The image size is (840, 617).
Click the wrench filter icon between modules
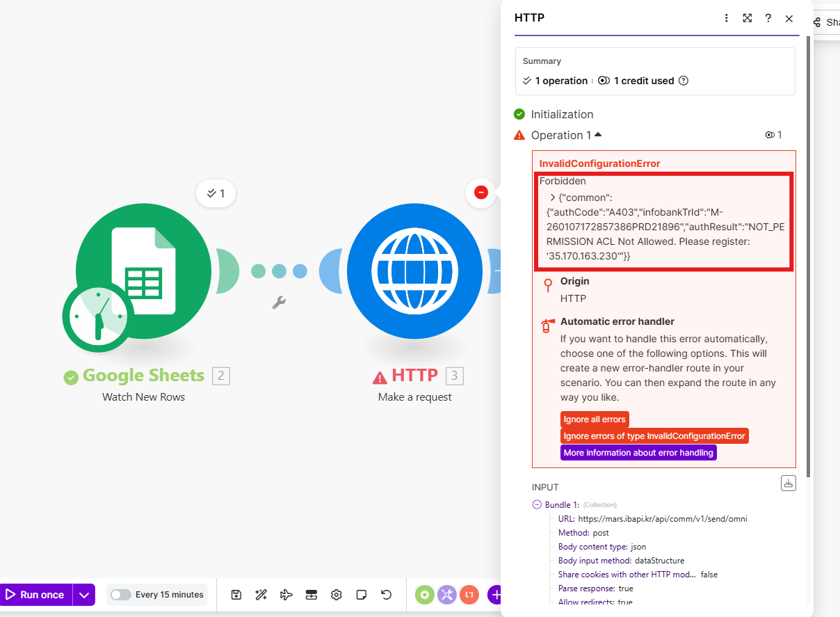coord(279,303)
